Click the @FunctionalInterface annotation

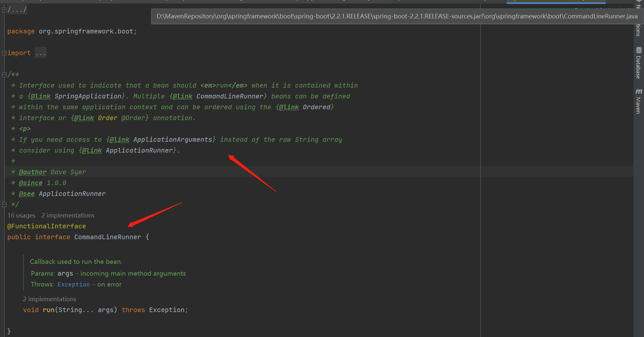47,226
